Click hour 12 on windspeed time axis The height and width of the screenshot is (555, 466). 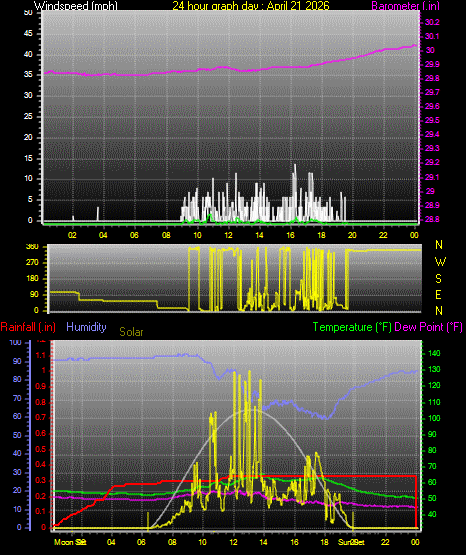point(228,235)
